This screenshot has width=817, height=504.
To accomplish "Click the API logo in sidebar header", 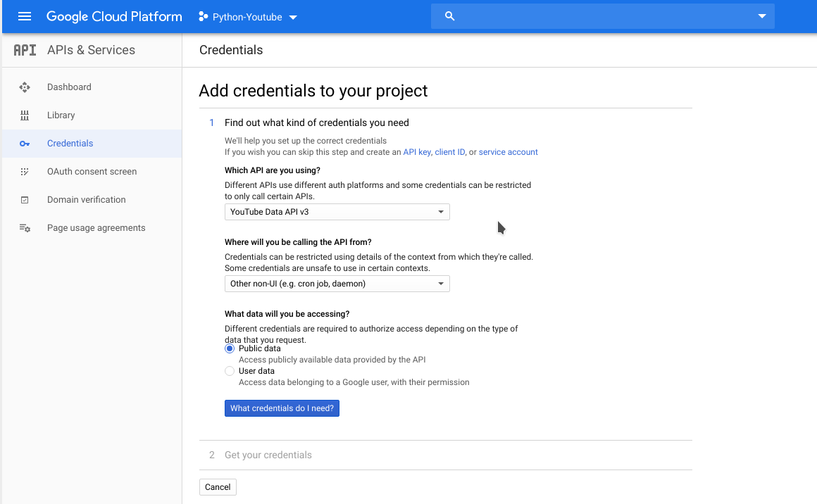I will (x=25, y=50).
